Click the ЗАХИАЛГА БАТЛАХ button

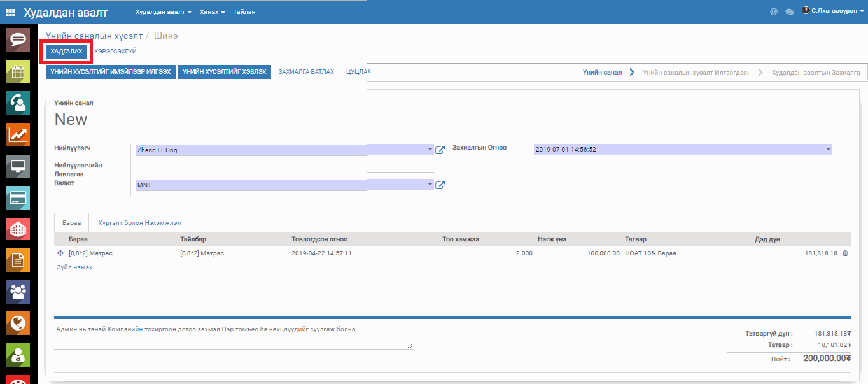point(305,72)
